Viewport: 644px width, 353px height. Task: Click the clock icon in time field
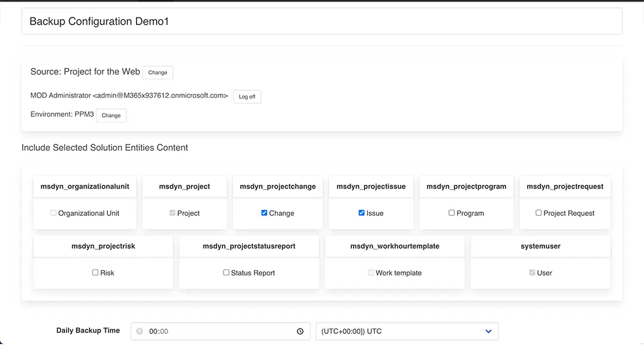point(301,332)
